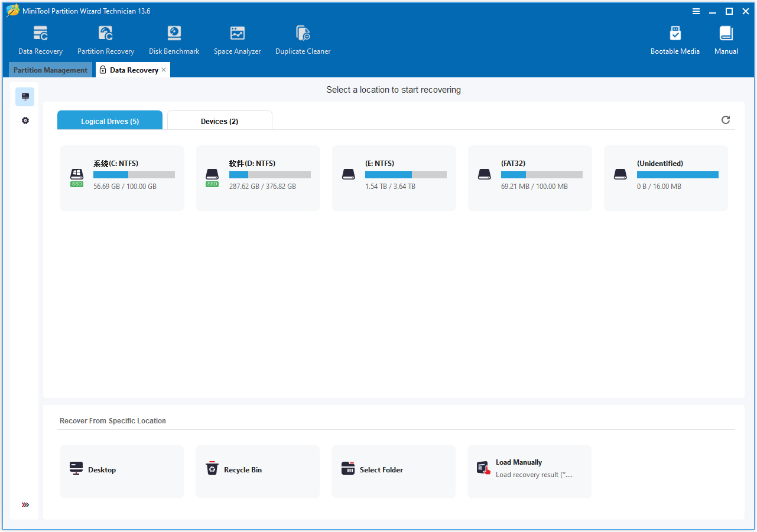Image resolution: width=757 pixels, height=532 pixels.
Task: Select the Logical Drives (5) tab
Action: click(110, 121)
